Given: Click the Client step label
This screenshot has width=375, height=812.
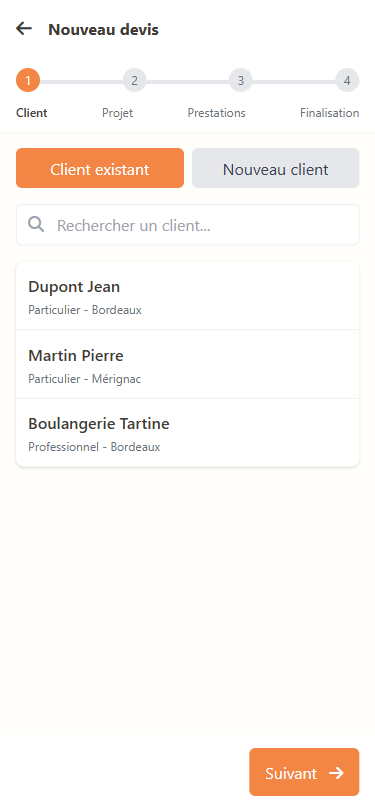Looking at the screenshot, I should pyautogui.click(x=32, y=113).
